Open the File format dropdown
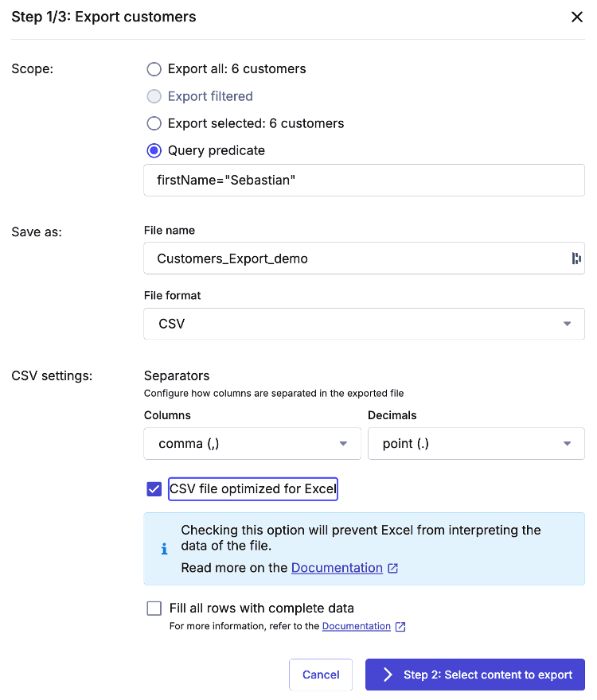The image size is (597, 700). [567, 324]
